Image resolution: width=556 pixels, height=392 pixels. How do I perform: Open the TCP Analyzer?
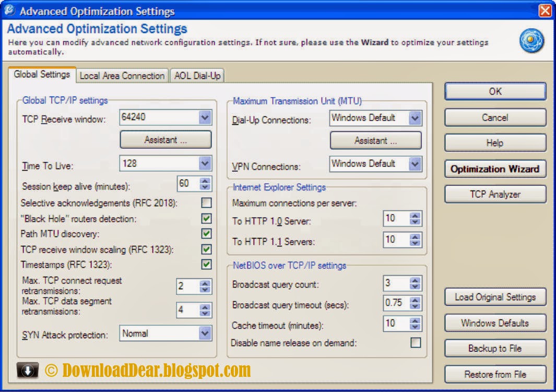tap(494, 194)
